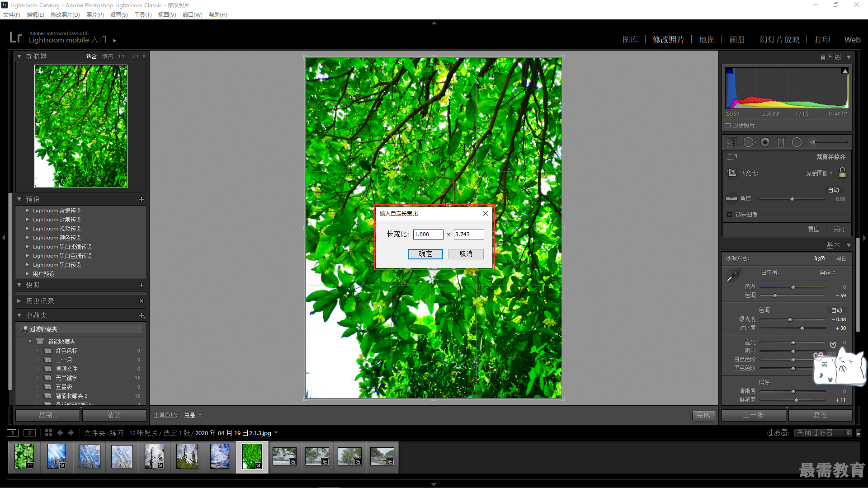Close the 输入自定长宽比 dialog with its X
Image resolution: width=868 pixels, height=488 pixels.
[485, 213]
